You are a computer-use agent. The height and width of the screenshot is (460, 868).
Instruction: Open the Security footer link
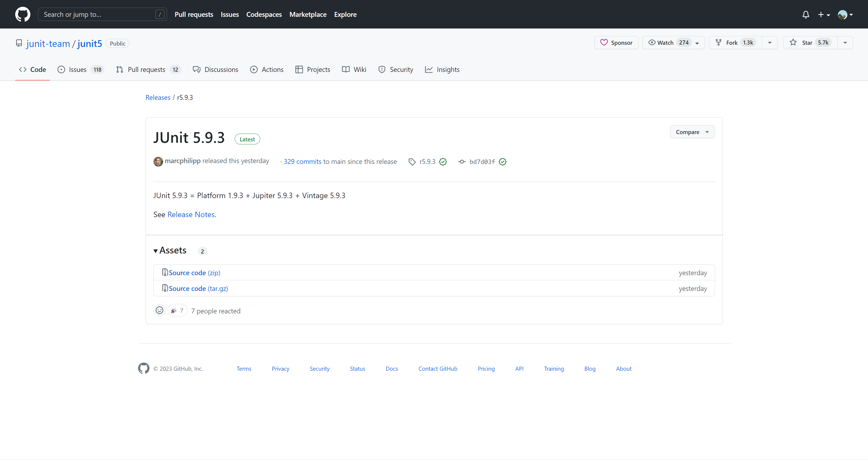(320, 369)
